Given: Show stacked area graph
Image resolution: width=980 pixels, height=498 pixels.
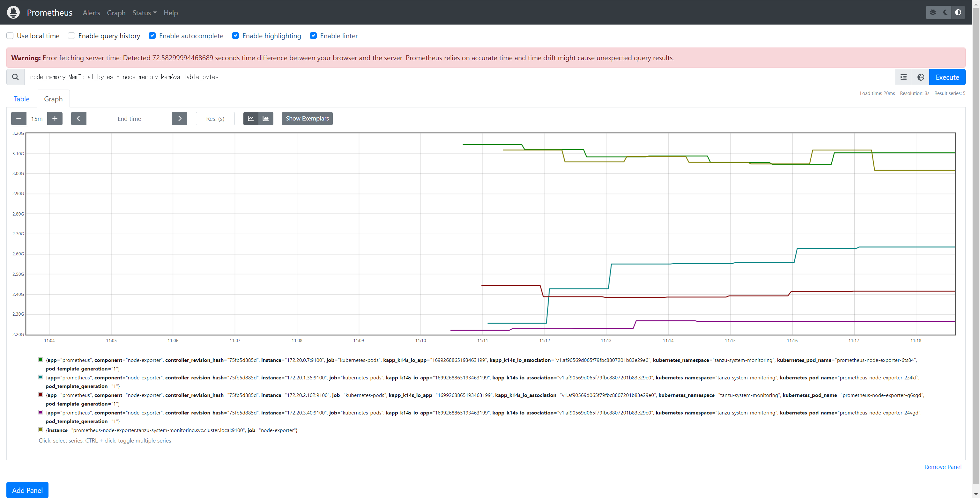Looking at the screenshot, I should (265, 119).
